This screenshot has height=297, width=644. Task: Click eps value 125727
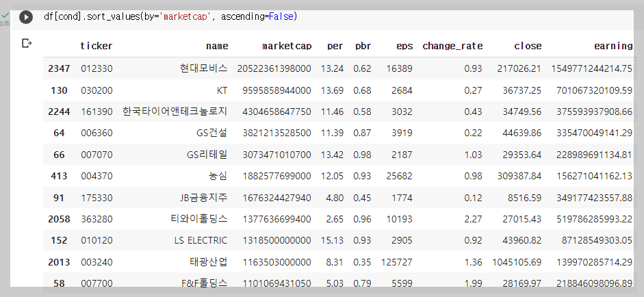click(x=397, y=262)
